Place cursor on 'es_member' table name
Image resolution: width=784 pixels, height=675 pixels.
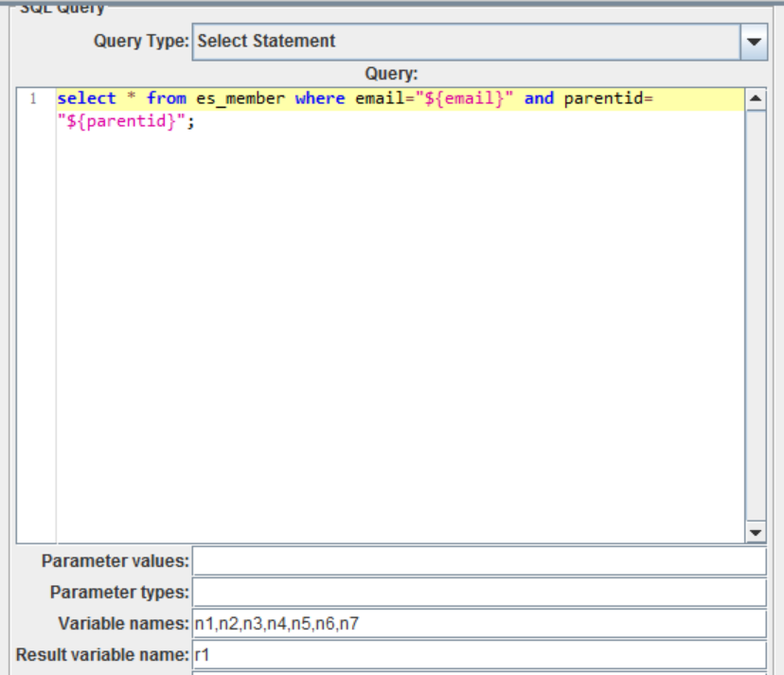(x=241, y=99)
